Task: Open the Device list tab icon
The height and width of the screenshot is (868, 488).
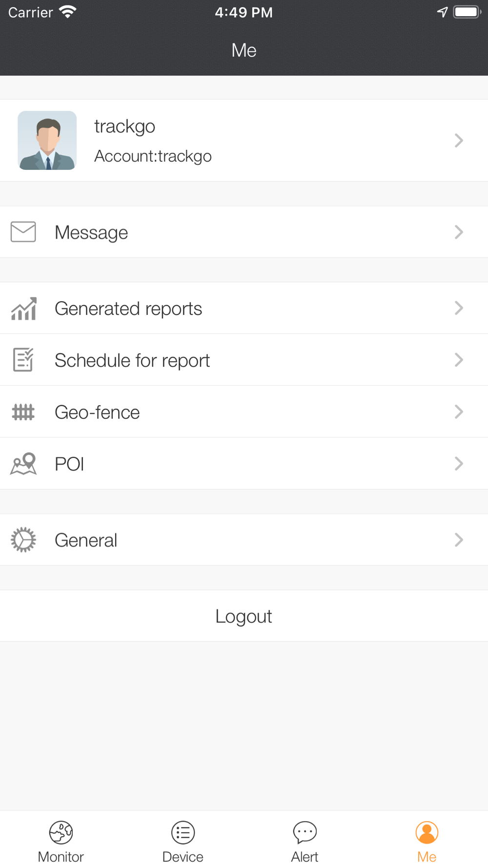Action: click(183, 832)
